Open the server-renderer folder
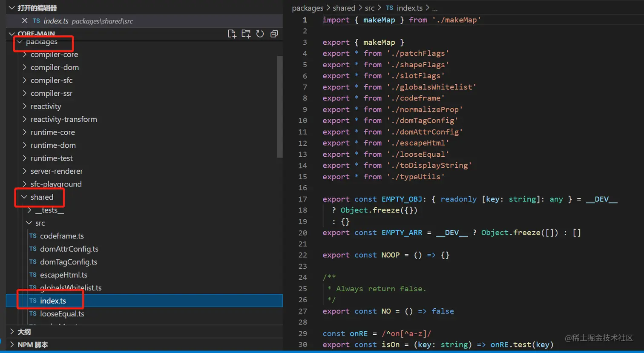Screen dimensions: 644x353 57,171
